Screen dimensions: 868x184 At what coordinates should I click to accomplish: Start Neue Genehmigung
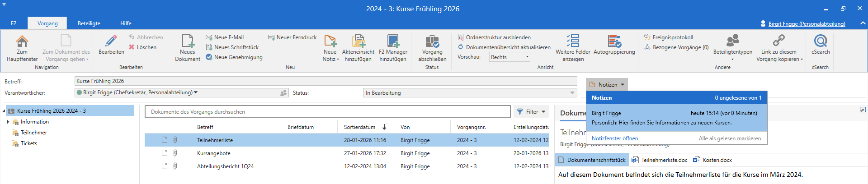click(234, 57)
